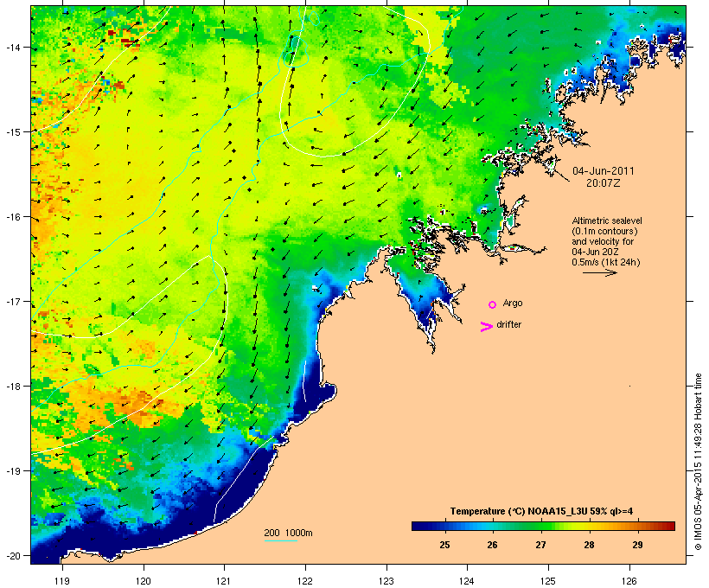Click the 'Altimetric sealevel' text
The image size is (709, 588).
tap(607, 220)
